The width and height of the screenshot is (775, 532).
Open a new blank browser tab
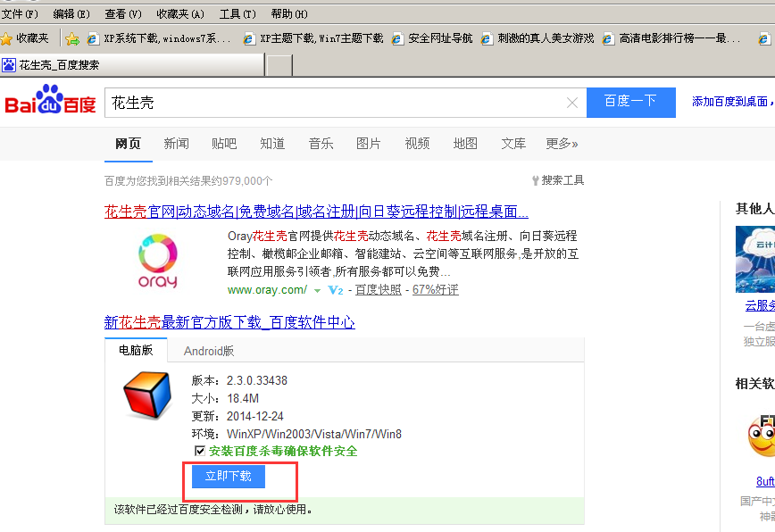coord(279,65)
